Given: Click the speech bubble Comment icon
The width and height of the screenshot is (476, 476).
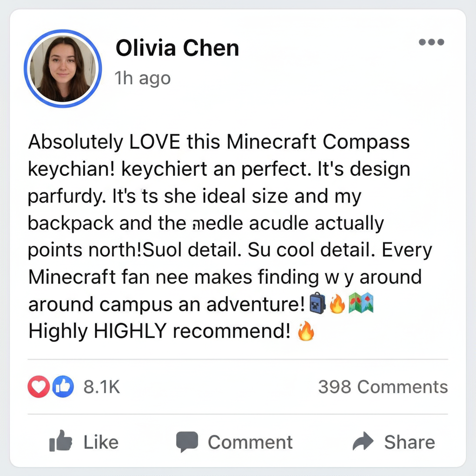Looking at the screenshot, I should click(187, 442).
